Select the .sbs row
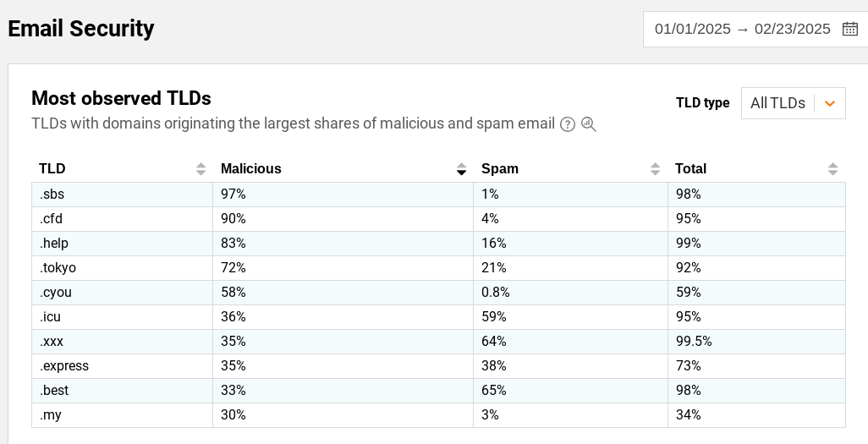 coord(438,195)
